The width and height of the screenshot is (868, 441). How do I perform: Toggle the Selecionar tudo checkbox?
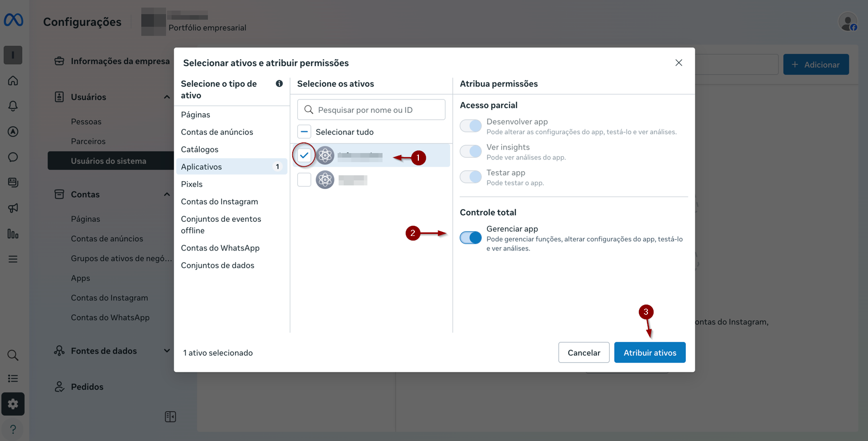tap(304, 132)
